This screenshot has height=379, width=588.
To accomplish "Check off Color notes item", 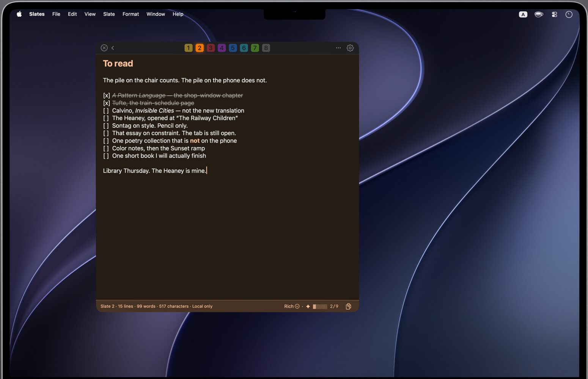I will coord(106,148).
